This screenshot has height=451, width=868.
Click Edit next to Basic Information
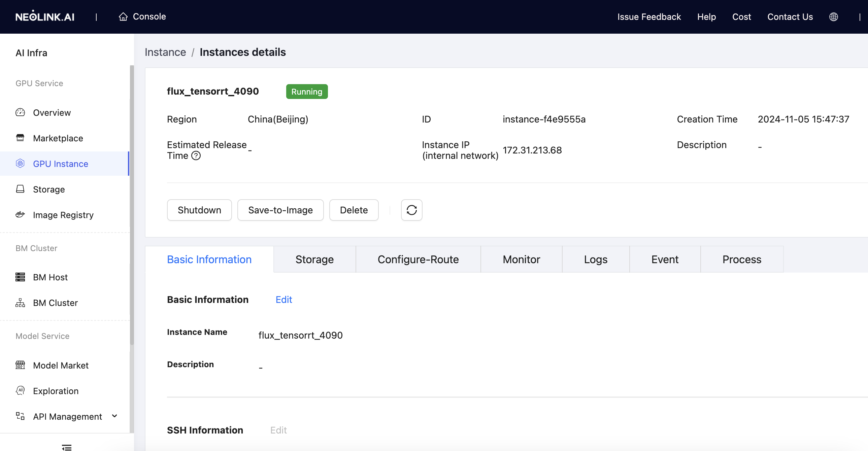coord(284,300)
